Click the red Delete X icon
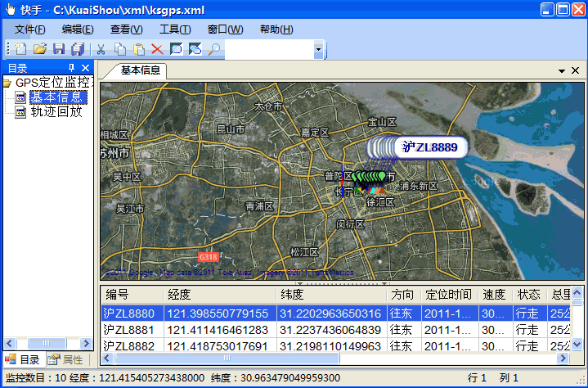 click(x=157, y=49)
